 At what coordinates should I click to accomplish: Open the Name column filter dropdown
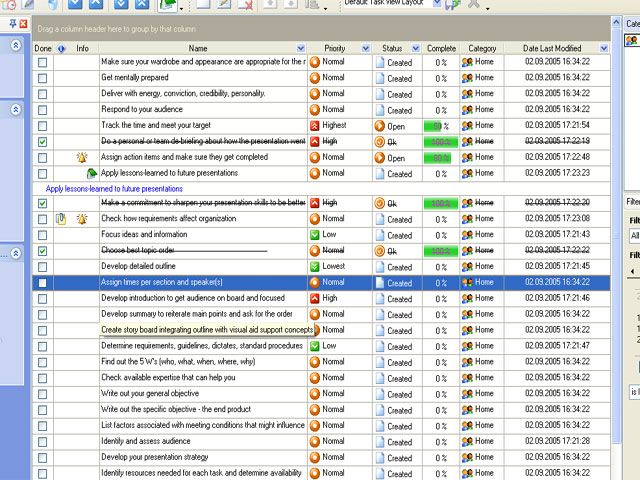click(301, 48)
